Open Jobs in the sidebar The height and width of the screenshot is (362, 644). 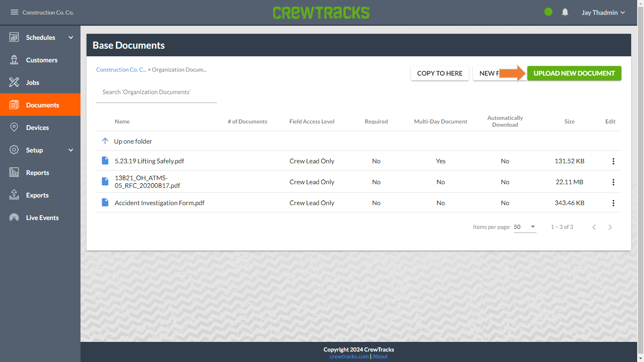(x=40, y=82)
